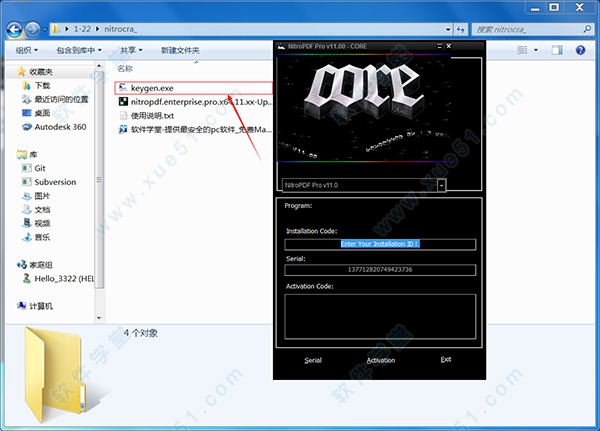This screenshot has width=600, height=431.
Task: Create a new folder with 新建文件夹
Action: tap(180, 50)
